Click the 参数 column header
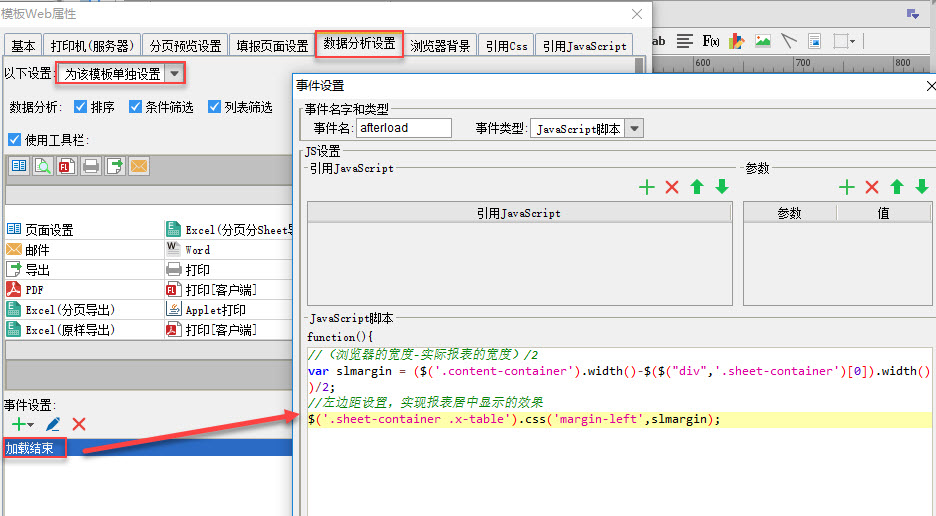 [790, 213]
